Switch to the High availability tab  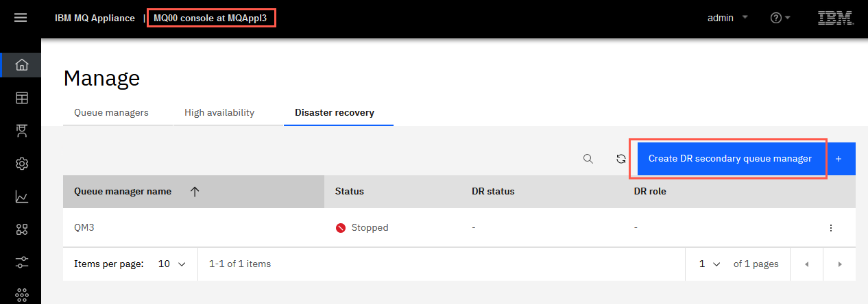coord(219,112)
